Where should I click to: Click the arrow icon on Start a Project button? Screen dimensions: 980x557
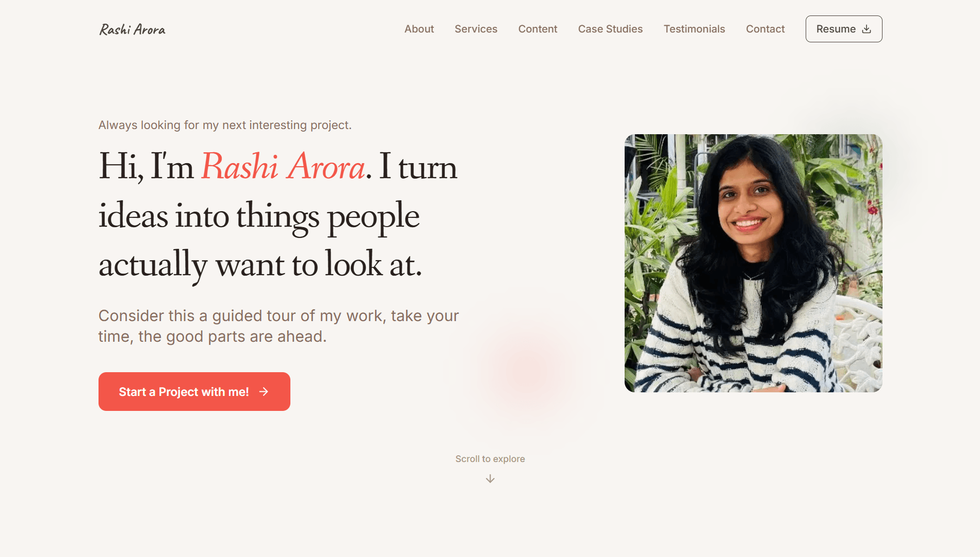(264, 392)
